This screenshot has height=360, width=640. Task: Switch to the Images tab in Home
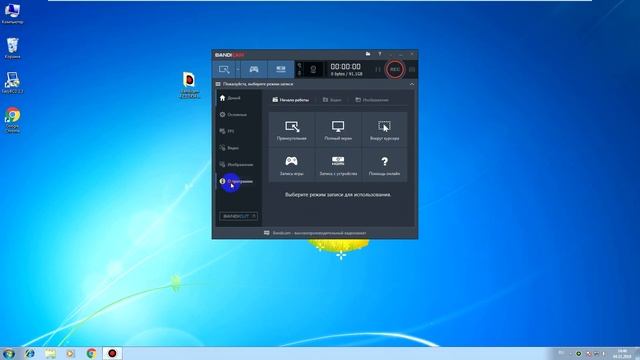click(x=372, y=100)
